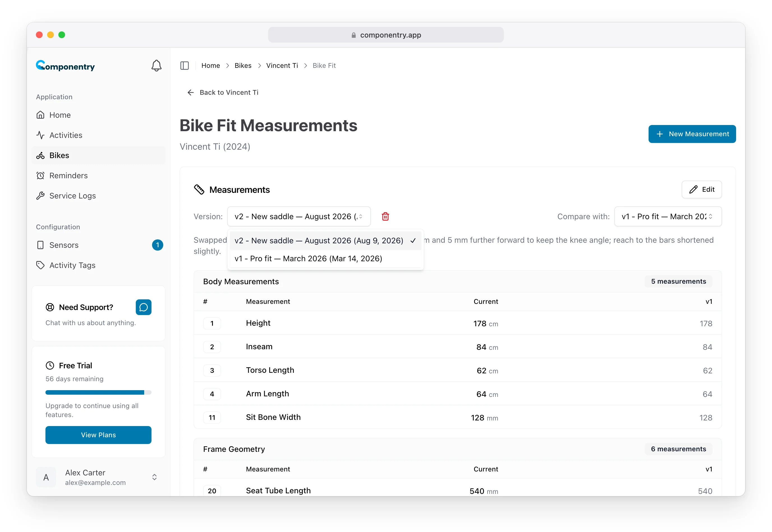Screen dimensions: 772x532
Task: Click the Alex Carter avatar letter A
Action: click(46, 477)
